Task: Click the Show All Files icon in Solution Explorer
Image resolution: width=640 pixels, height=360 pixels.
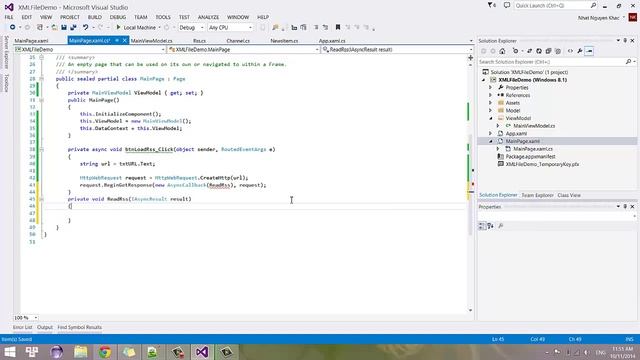Action: click(x=558, y=51)
